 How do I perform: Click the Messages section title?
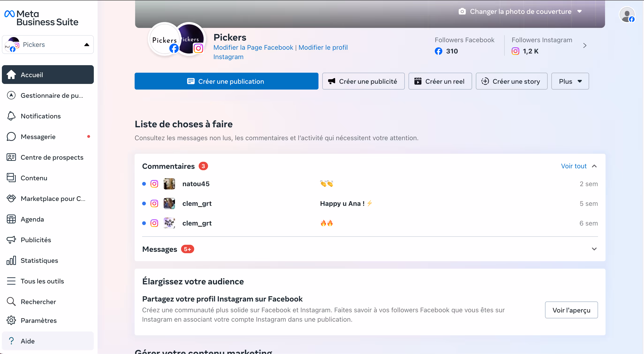tap(159, 249)
